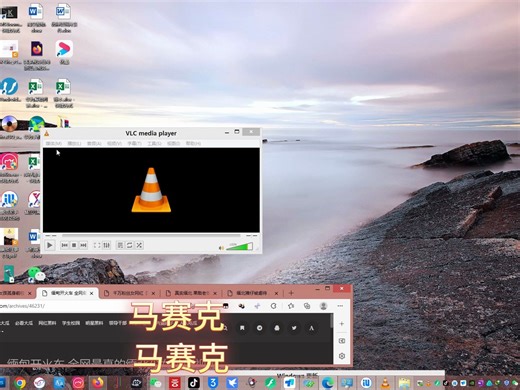This screenshot has height=390, width=520.
Task: Open the Edge profile avatar
Action: (x=323, y=306)
